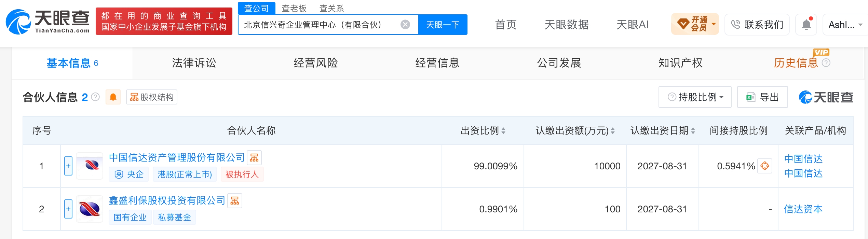Open the Ashl... user account dropdown

point(845,25)
